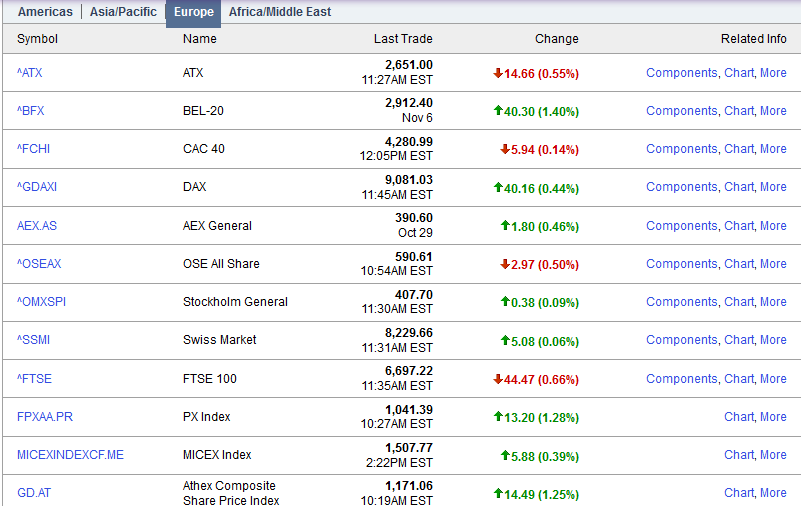Open the ^ATX symbol link

(30, 73)
